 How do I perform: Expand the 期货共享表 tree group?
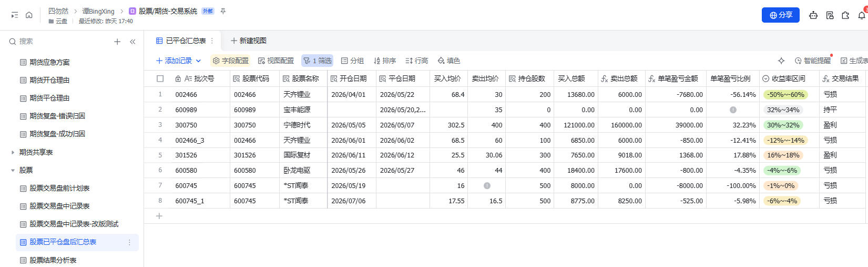point(13,152)
